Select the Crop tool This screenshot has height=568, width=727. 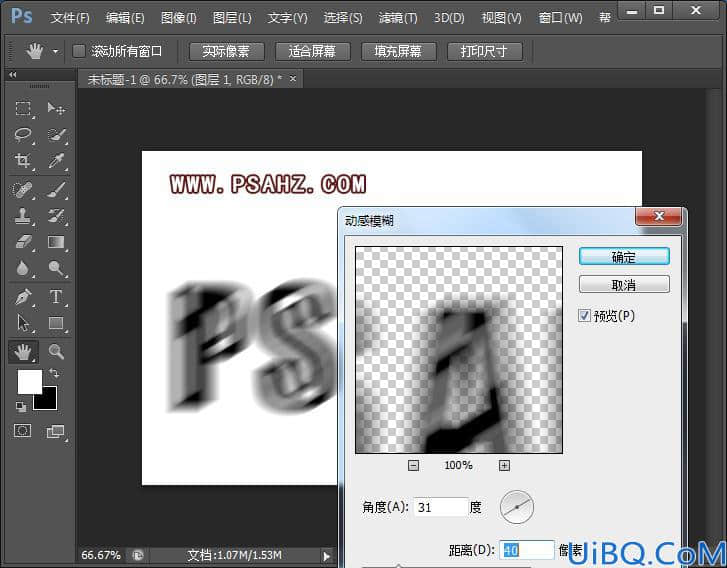(x=23, y=161)
